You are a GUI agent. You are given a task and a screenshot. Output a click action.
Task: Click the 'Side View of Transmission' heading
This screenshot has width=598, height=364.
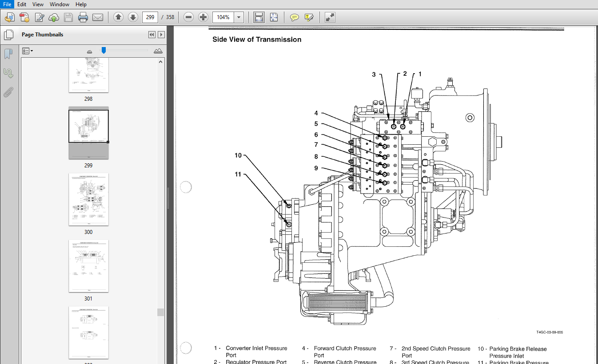point(257,40)
